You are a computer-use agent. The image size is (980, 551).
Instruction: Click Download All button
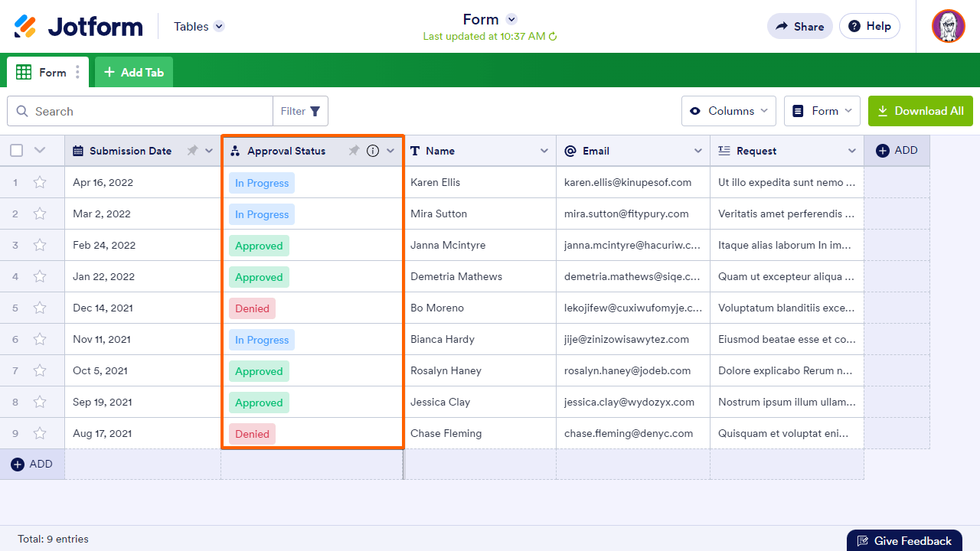click(x=920, y=111)
